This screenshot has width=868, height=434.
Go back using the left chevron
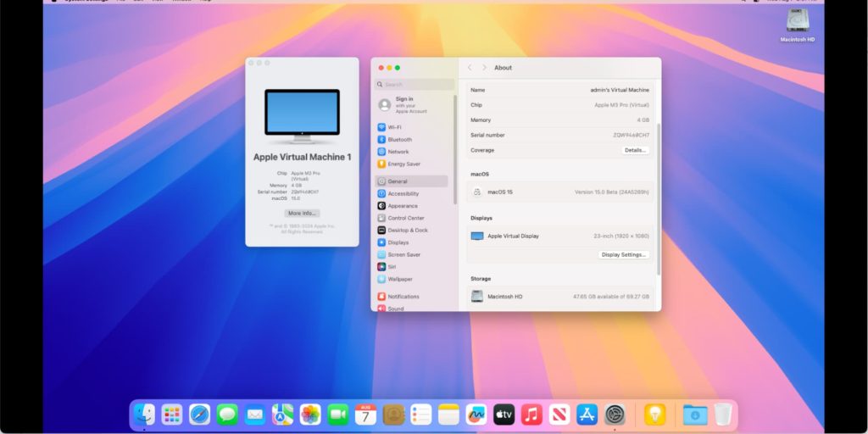click(x=470, y=68)
